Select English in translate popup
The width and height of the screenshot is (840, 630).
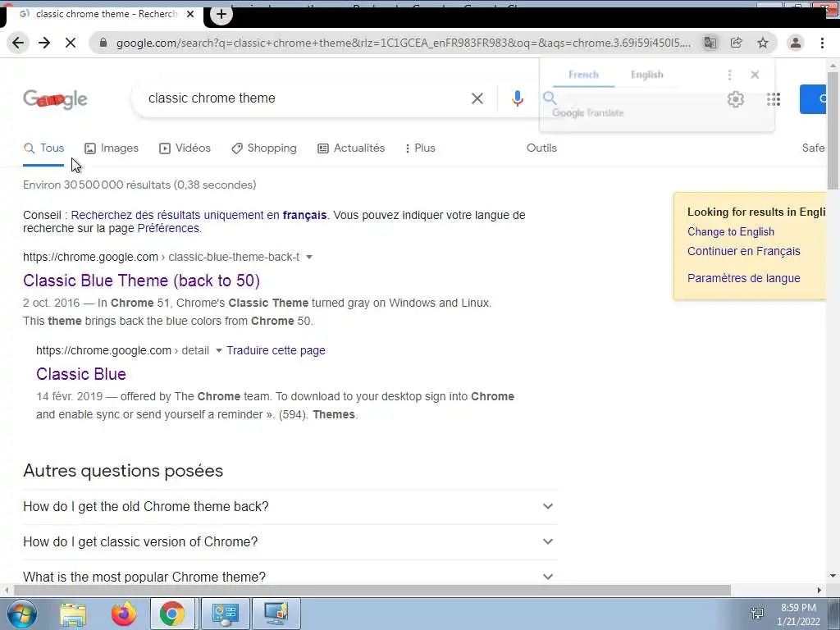[646, 75]
